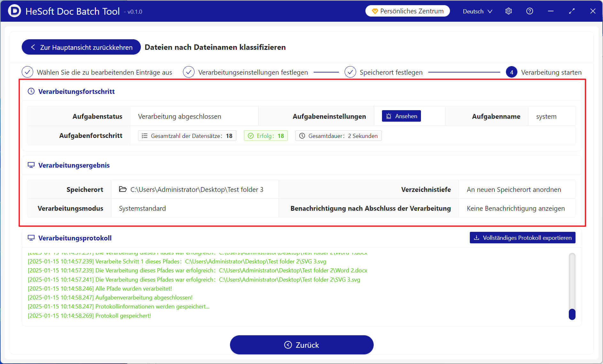603x364 pixels.
Task: Click the log scrollbar thumb
Action: 572,314
